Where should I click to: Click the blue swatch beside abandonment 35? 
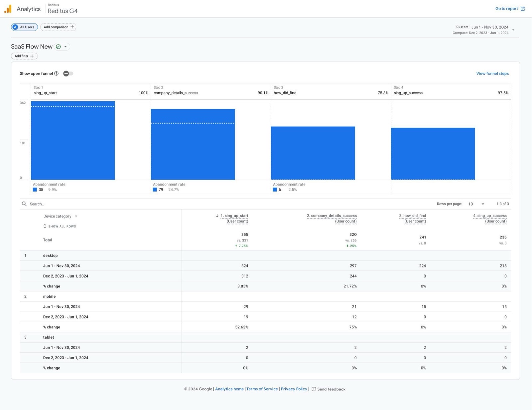(35, 190)
